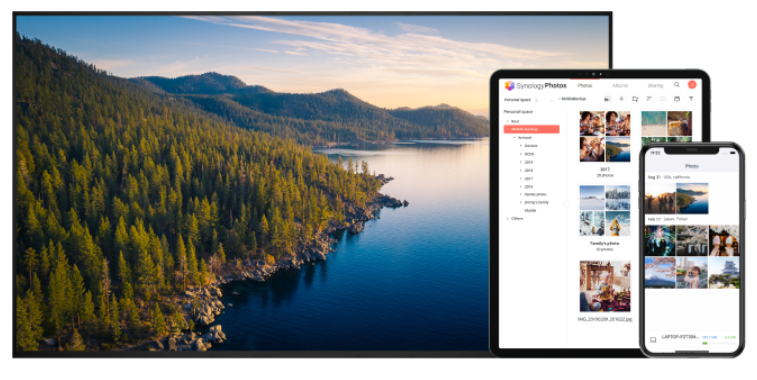Open the snowy Family's photo album thumbnail

[x=605, y=211]
